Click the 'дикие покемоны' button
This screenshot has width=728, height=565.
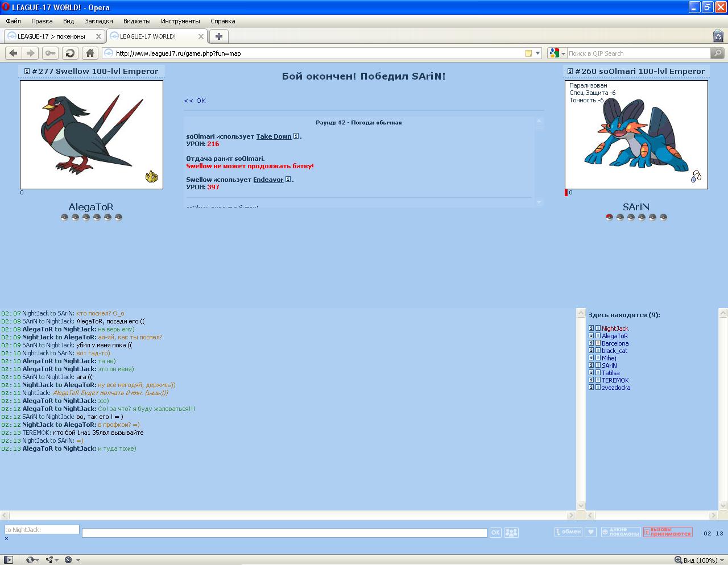(x=621, y=532)
